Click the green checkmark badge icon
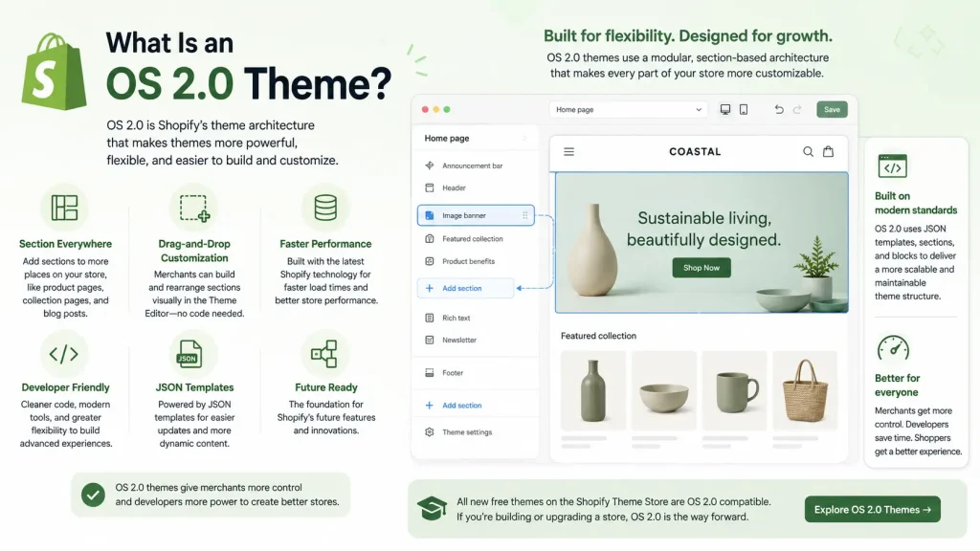The width and height of the screenshot is (980, 551). [x=93, y=495]
